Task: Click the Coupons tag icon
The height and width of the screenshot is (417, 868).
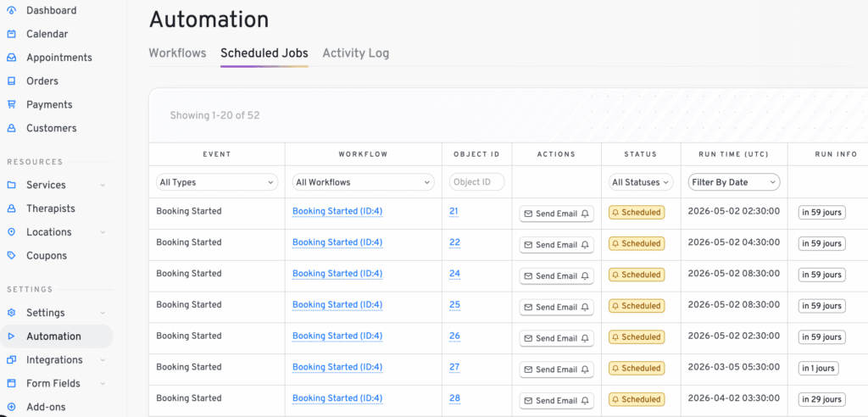Action: pyautogui.click(x=11, y=256)
